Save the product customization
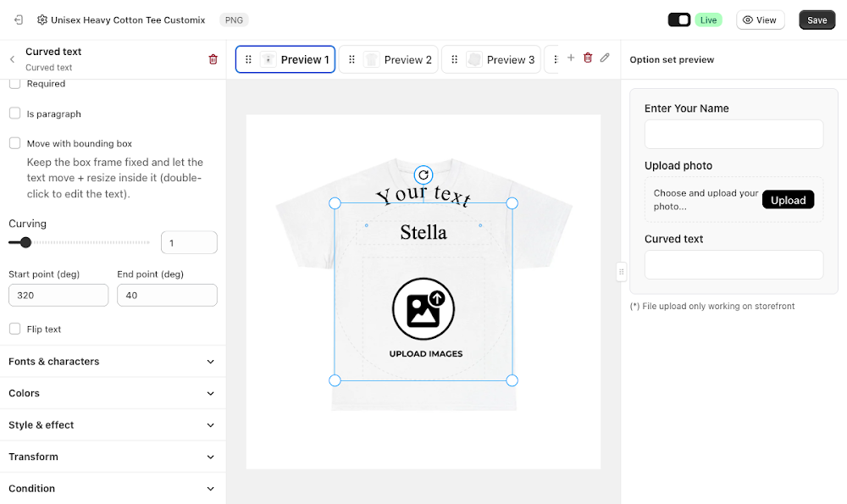 click(x=817, y=20)
